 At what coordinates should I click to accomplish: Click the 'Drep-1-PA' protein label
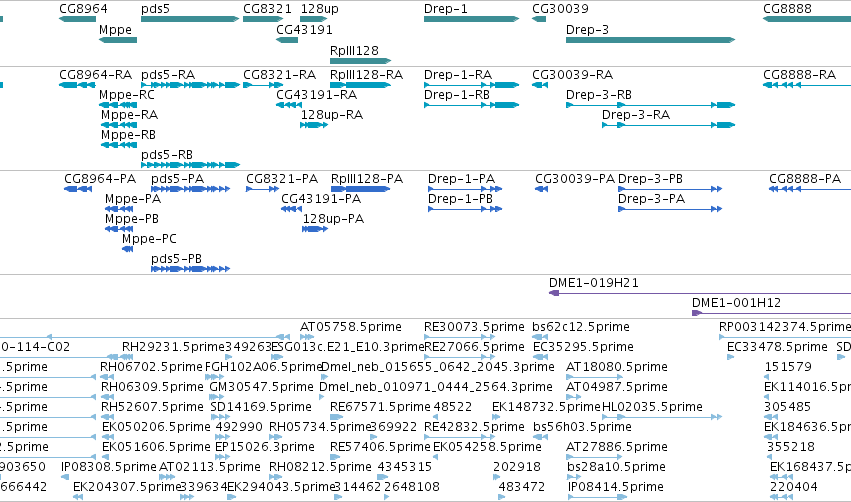(461, 179)
